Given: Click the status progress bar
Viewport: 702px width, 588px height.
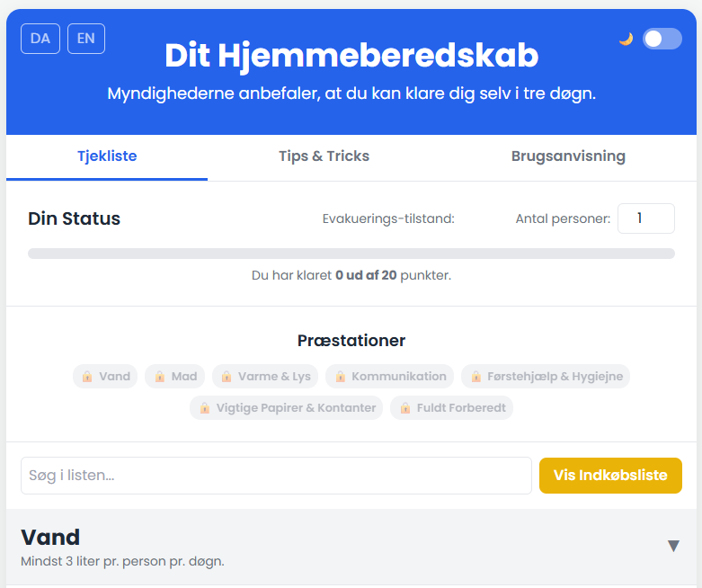Looking at the screenshot, I should pyautogui.click(x=351, y=254).
